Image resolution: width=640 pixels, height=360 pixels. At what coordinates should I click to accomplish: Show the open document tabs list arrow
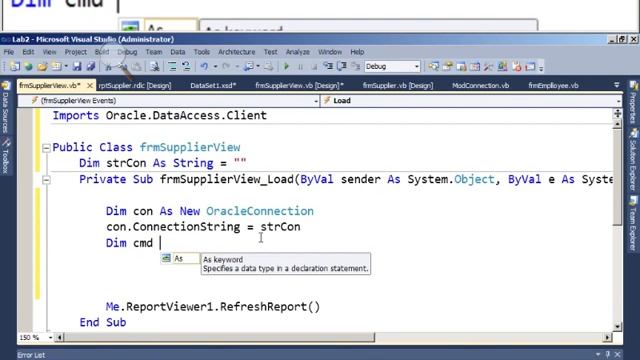[x=616, y=85]
